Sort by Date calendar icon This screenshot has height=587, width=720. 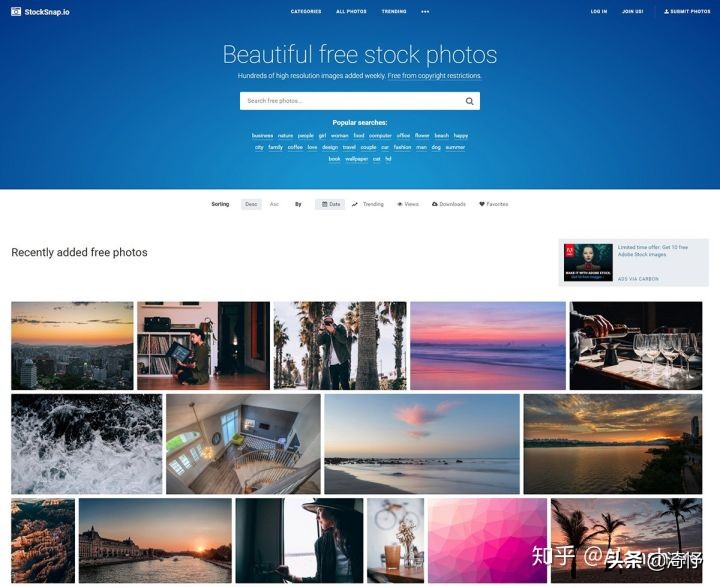[x=325, y=204]
